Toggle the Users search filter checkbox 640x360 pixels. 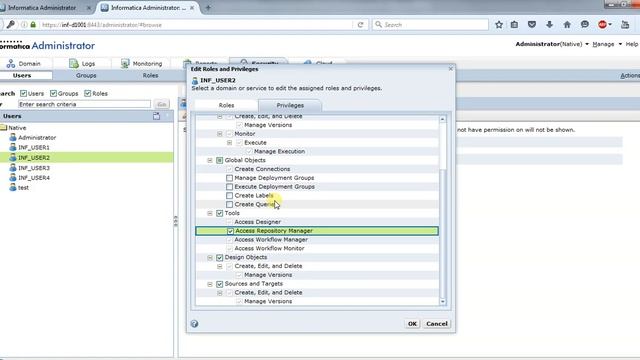[23, 93]
